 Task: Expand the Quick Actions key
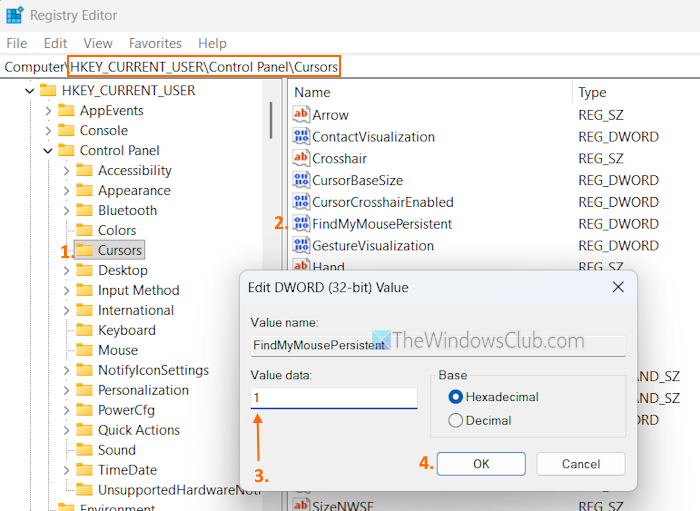coord(67,430)
